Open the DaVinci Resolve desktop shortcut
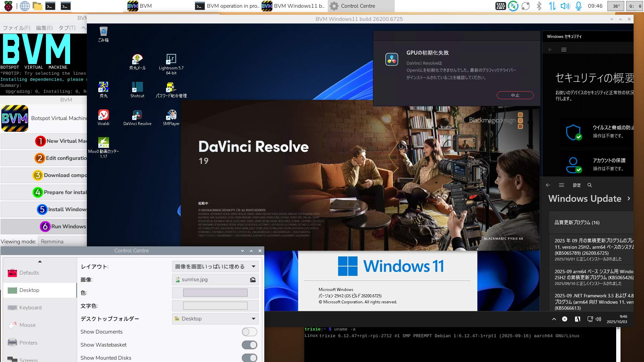The image size is (644, 362). (137, 116)
